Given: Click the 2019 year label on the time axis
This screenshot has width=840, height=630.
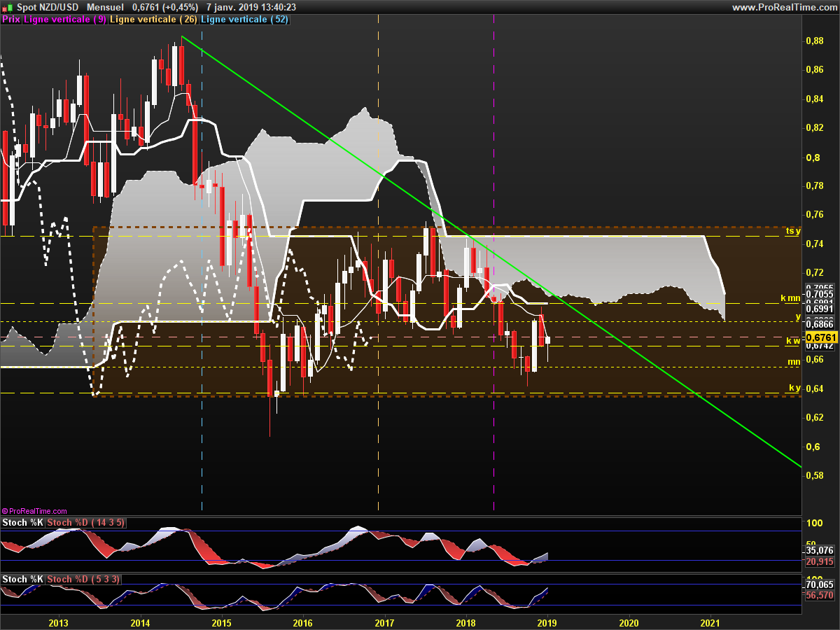Looking at the screenshot, I should click(x=547, y=622).
